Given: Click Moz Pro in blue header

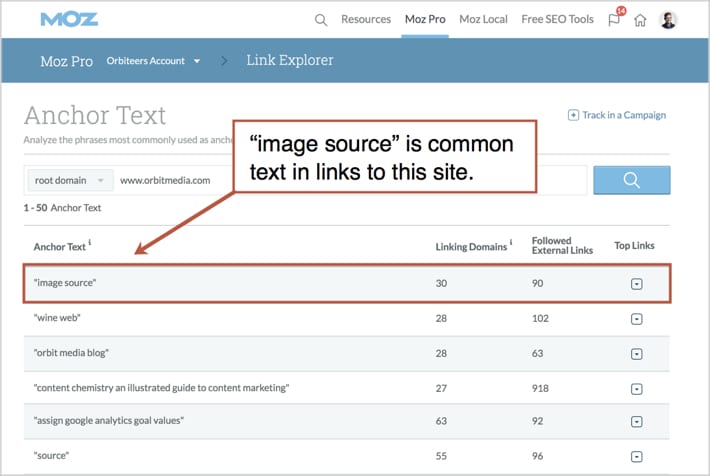Looking at the screenshot, I should tap(67, 61).
